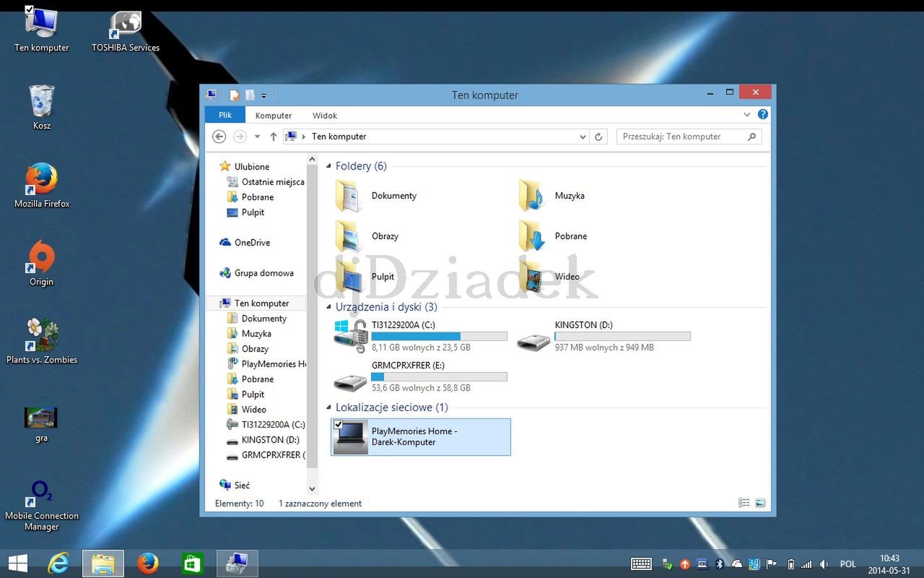Select the KINGSTON (D:) drive in main pane
The width and height of the screenshot is (924, 578).
(604, 336)
